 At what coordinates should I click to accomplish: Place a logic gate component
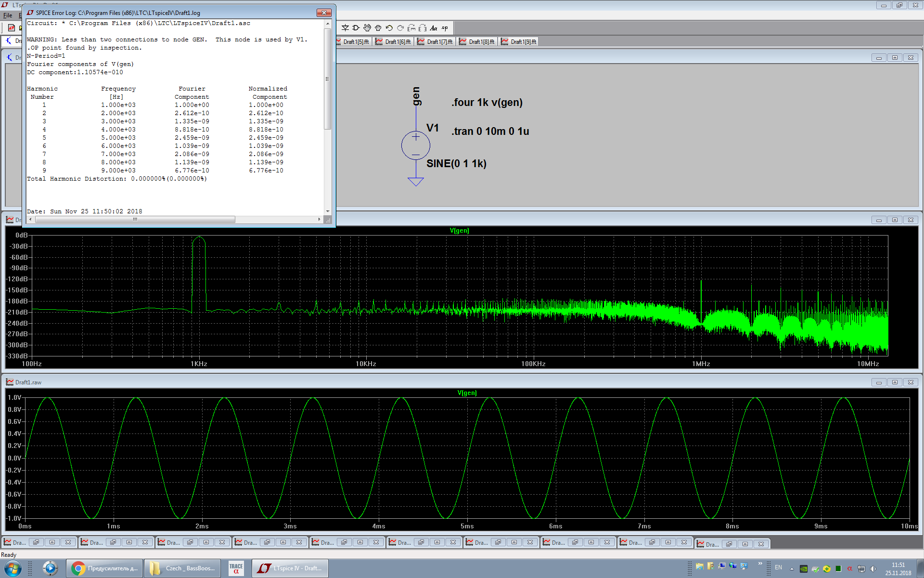[x=356, y=28]
